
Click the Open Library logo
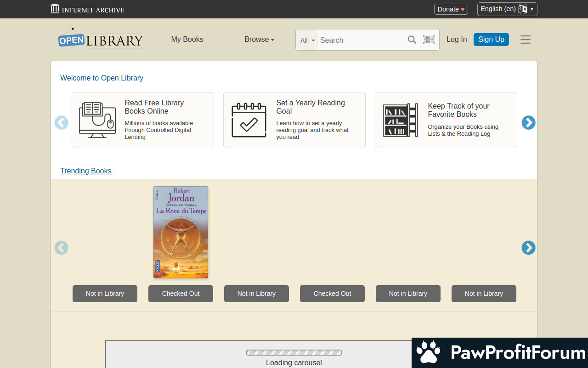[101, 39]
